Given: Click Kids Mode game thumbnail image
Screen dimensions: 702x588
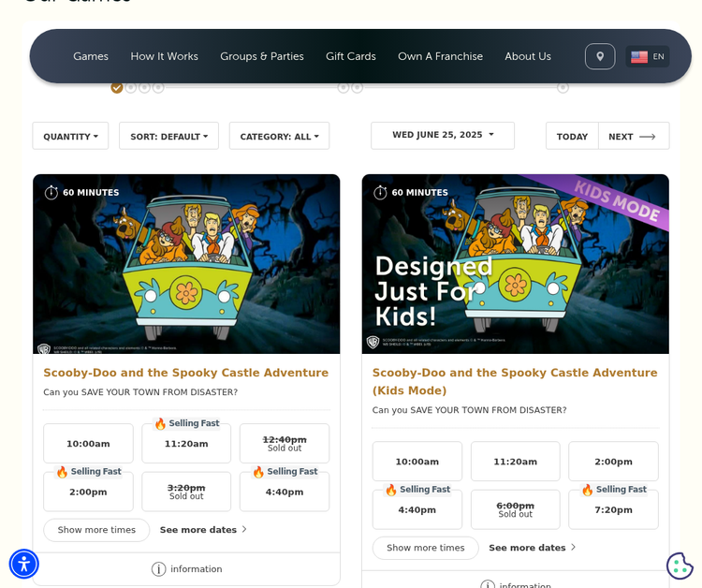Looking at the screenshot, I should coord(516,264).
